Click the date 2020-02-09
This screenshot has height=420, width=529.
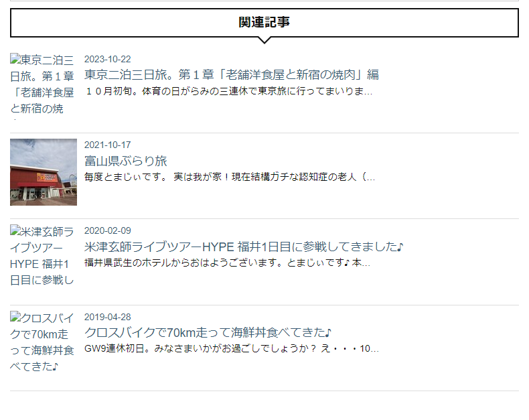107,230
